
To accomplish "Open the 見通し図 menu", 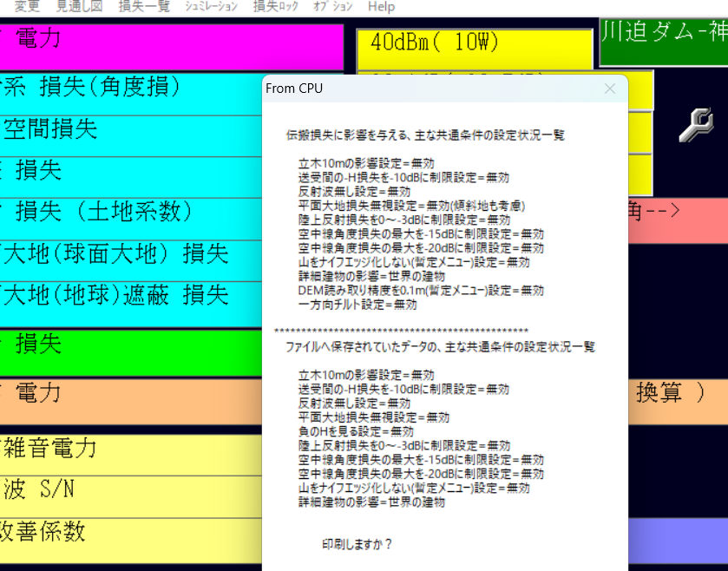I will pos(79,6).
